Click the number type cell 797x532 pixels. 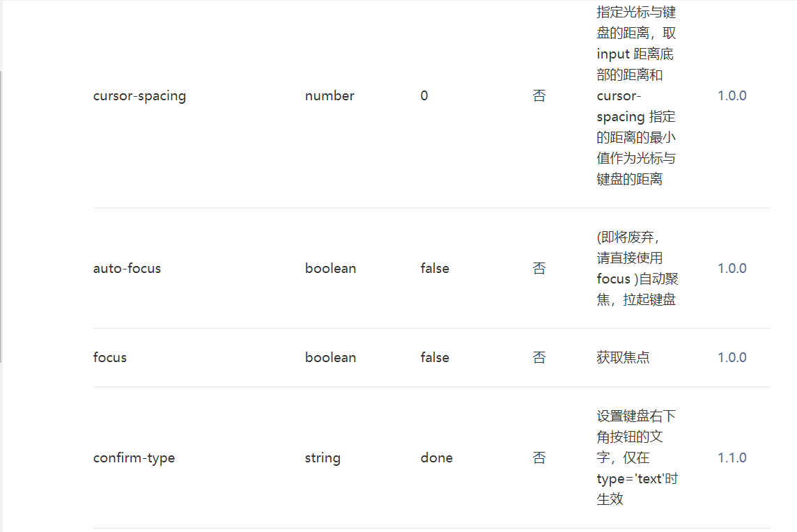coord(330,95)
